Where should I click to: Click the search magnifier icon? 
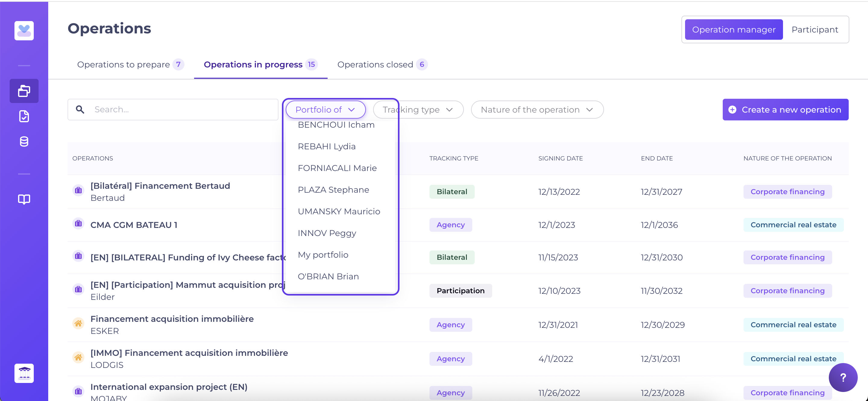[80, 109]
